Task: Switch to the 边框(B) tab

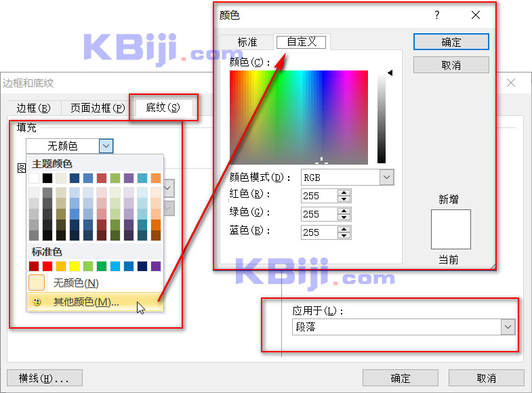Action: coord(33,108)
